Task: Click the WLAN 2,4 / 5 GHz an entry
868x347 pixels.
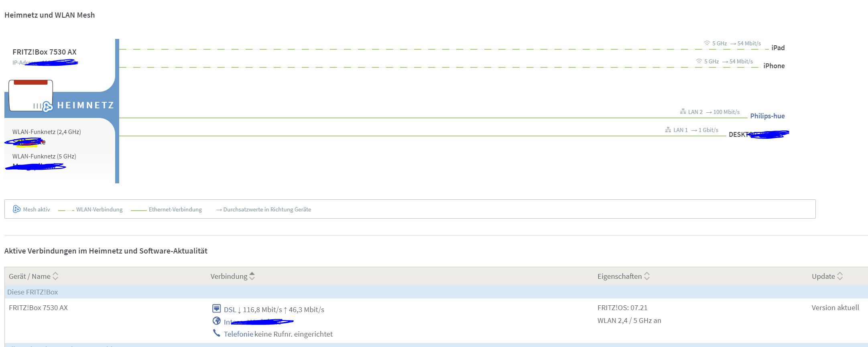Action: (x=629, y=321)
